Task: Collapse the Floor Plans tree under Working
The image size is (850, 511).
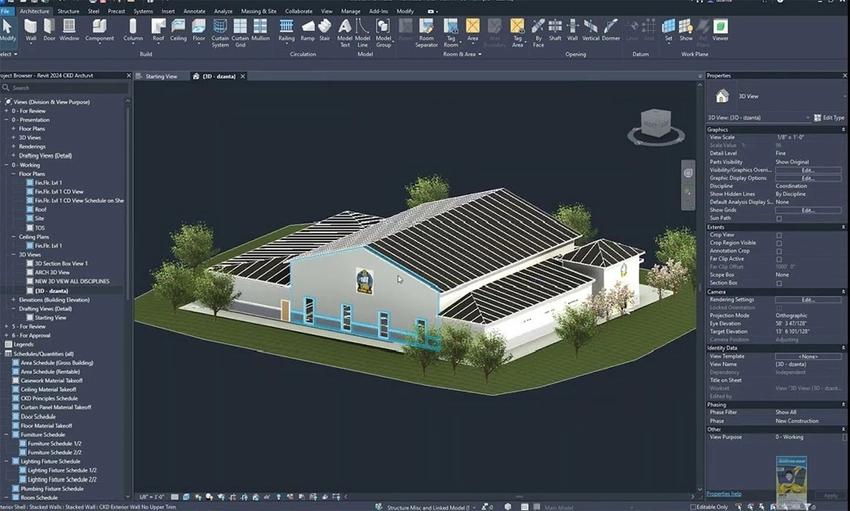Action: tap(13, 173)
